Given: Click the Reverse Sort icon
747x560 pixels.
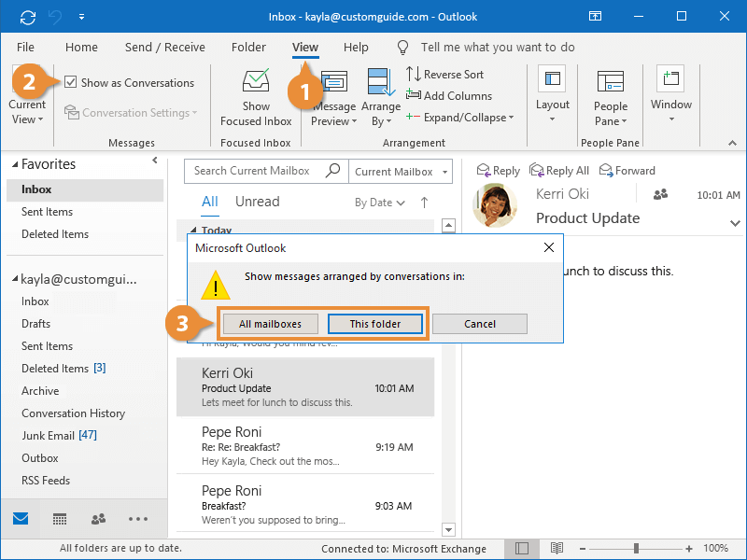Looking at the screenshot, I should tap(414, 74).
